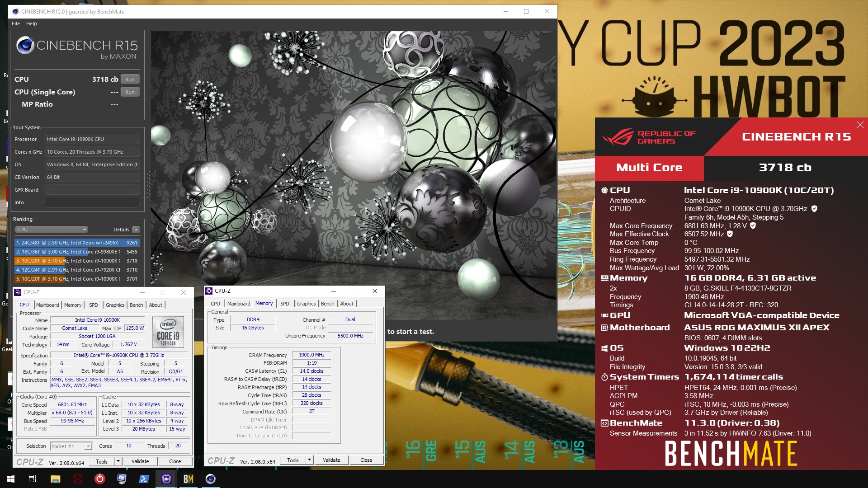Click the CPU chip icon in BenchMate panel

click(x=604, y=190)
